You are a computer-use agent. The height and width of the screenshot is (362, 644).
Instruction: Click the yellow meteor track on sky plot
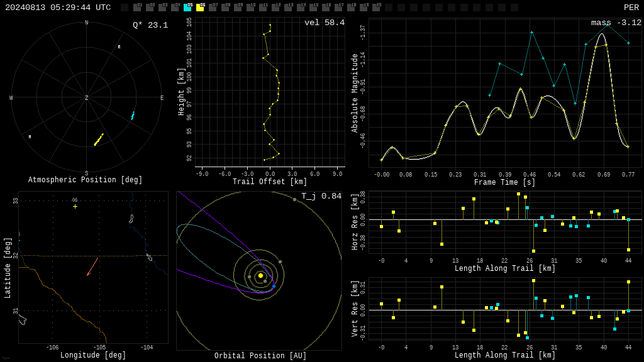[x=99, y=140]
